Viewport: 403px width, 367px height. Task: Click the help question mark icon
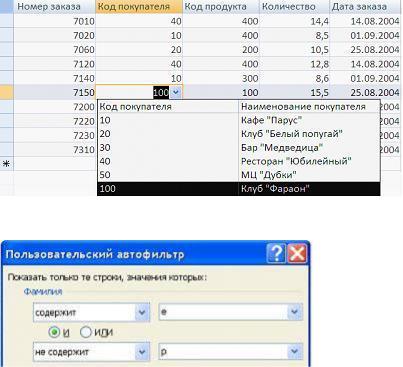pos(276,254)
